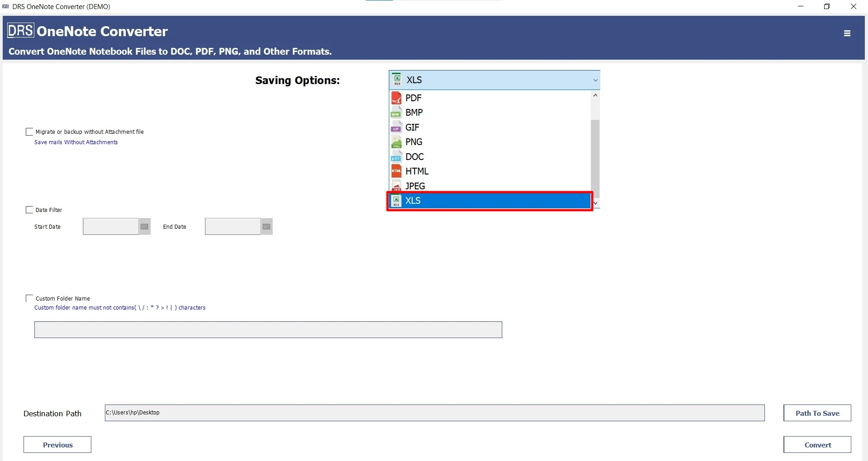Click the Start Date input field

[x=111, y=226]
